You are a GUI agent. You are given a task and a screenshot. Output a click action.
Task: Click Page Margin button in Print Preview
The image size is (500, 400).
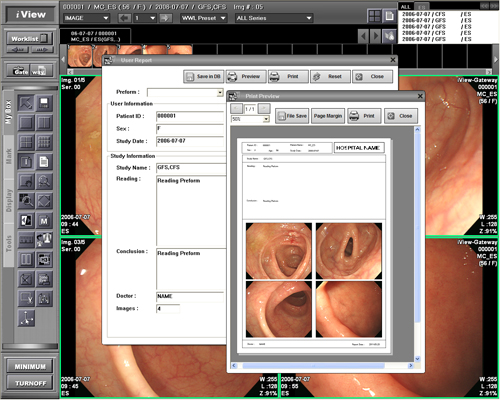[x=328, y=116]
